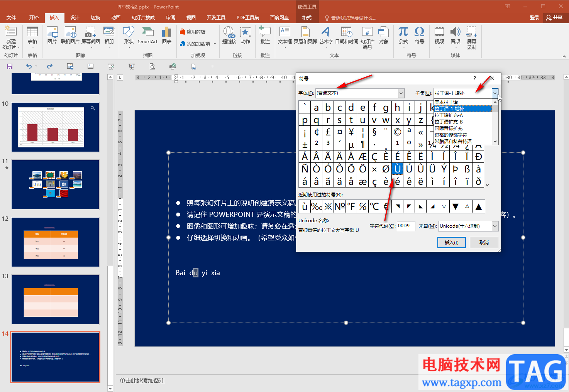This screenshot has height=392, width=569.
Task: Click the Action icon
Action: 246,35
